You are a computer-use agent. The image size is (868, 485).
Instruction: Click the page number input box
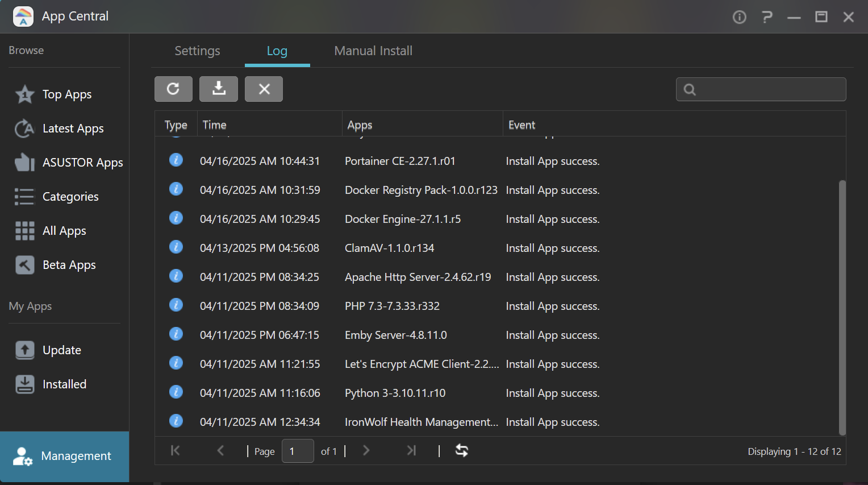(x=298, y=451)
